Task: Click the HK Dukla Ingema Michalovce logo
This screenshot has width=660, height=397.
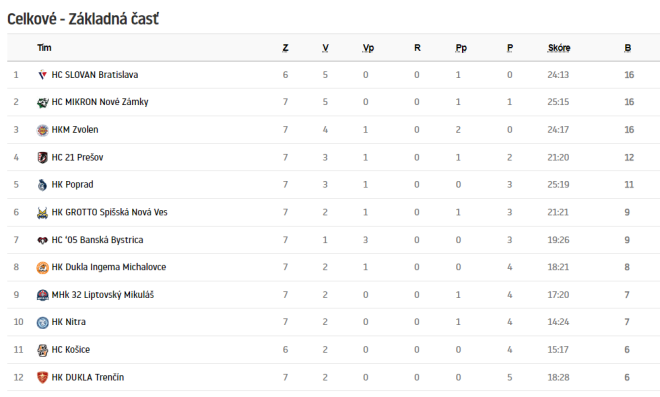Action: (x=42, y=267)
